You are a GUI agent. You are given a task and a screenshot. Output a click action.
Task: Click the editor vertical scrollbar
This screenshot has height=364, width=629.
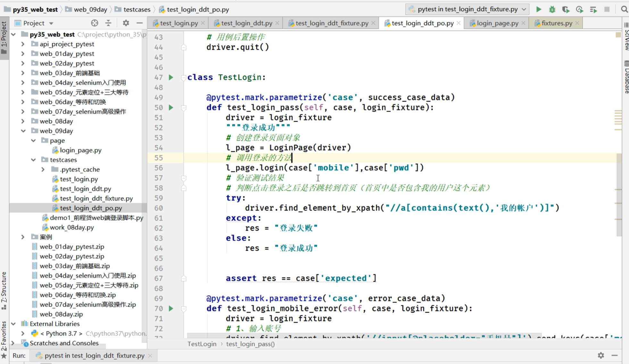tap(619, 195)
